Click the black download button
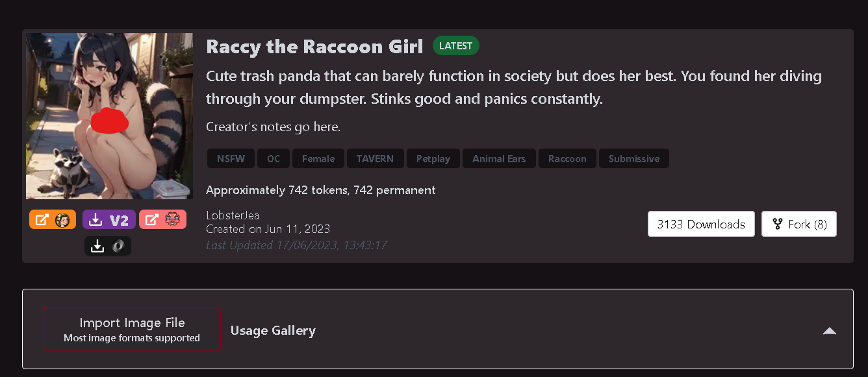Viewport: 868px width, 377px height. pyautogui.click(x=107, y=246)
